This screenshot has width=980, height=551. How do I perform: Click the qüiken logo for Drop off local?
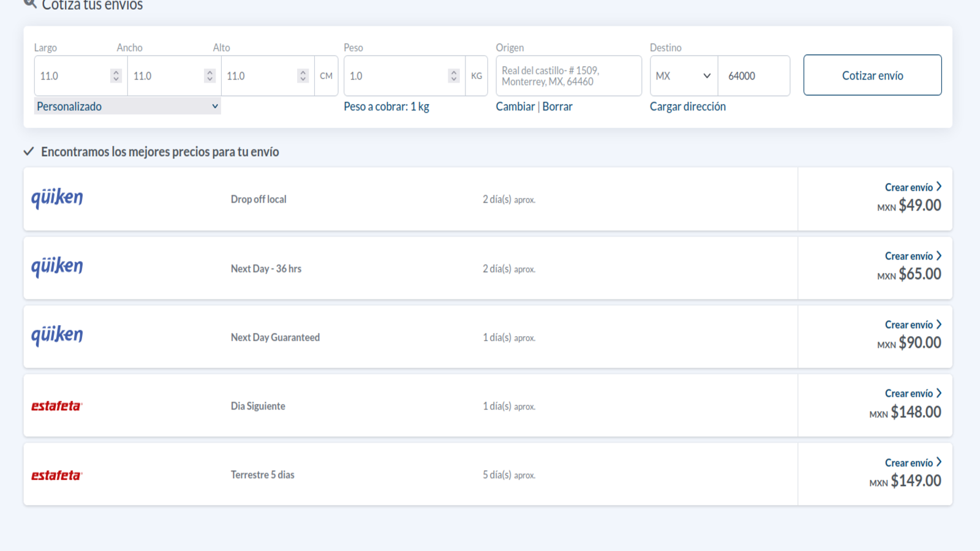(x=57, y=198)
